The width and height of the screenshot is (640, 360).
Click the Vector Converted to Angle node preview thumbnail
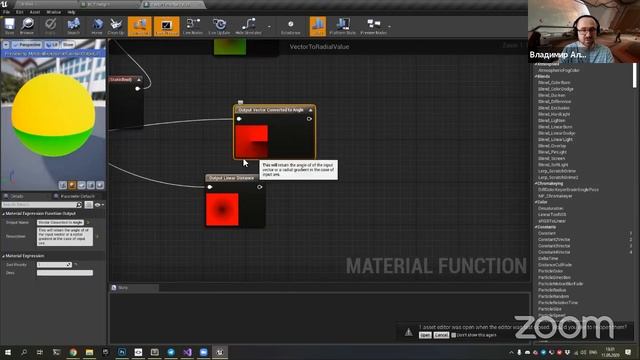click(x=252, y=141)
